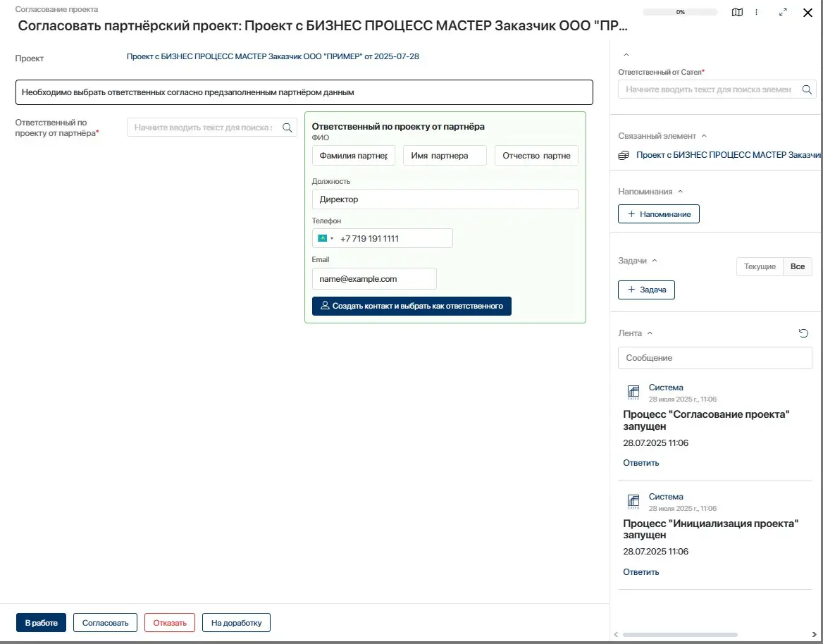Image resolution: width=823 pixels, height=644 pixels.
Task: Switch tasks filter to Все
Action: point(798,267)
